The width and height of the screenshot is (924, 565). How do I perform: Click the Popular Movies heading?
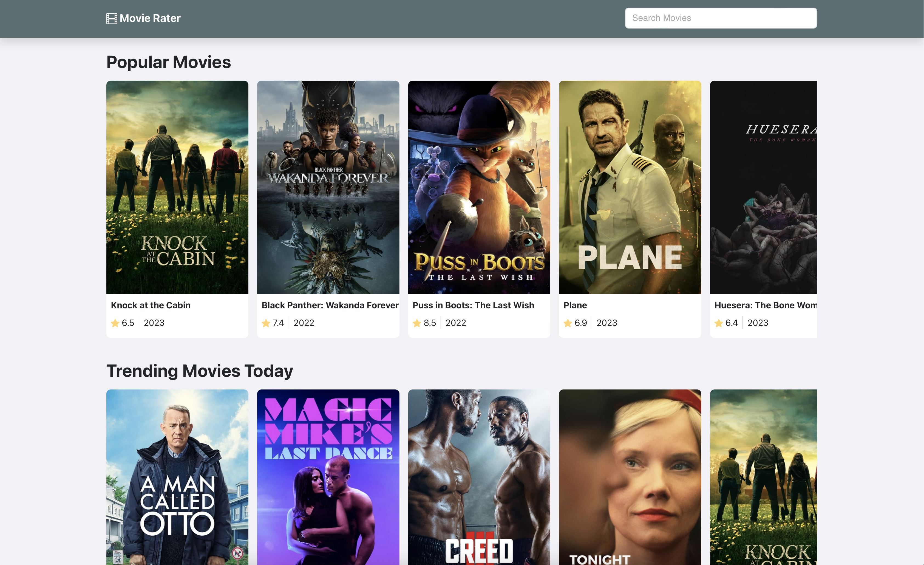pyautogui.click(x=169, y=62)
